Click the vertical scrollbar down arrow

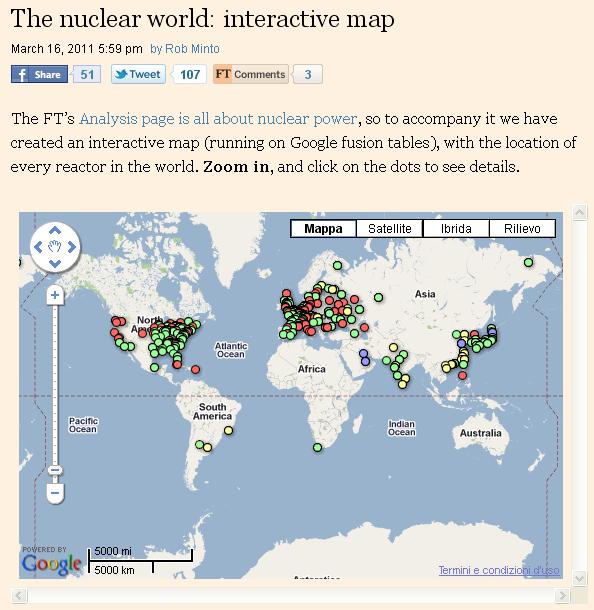pos(580,578)
